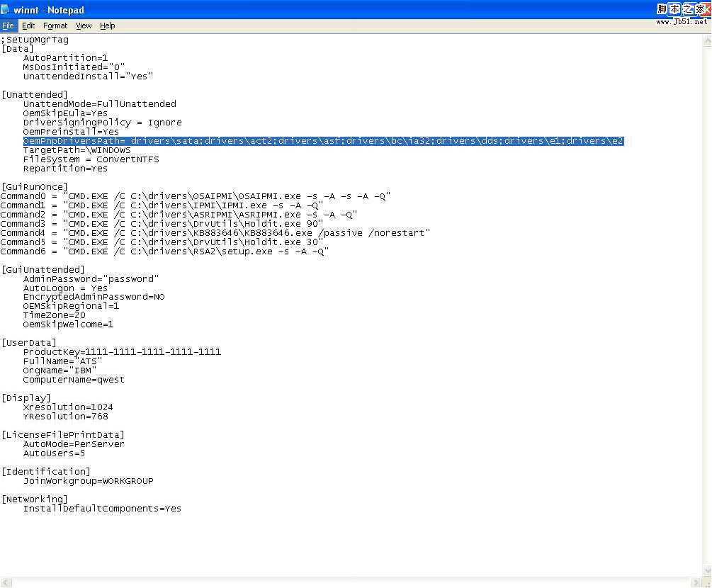Click the 'OemPreinstall=Yes' line
This screenshot has width=712, height=588.
click(71, 132)
